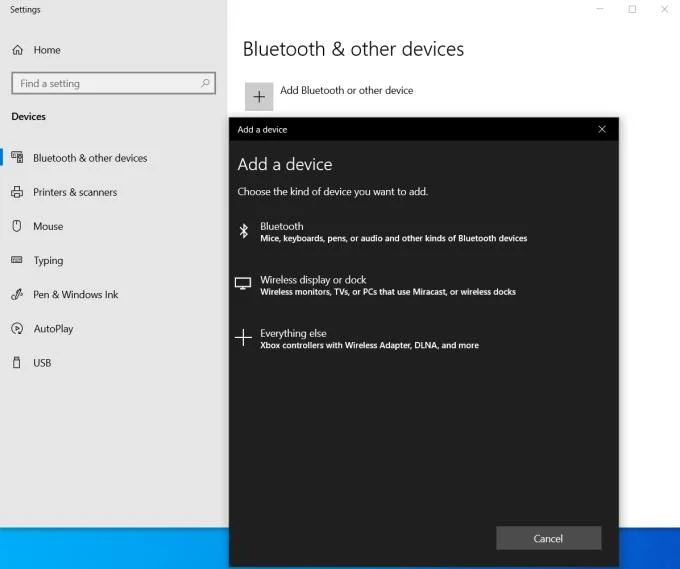The width and height of the screenshot is (680, 569).
Task: Click the Devices section heading
Action: click(x=29, y=116)
